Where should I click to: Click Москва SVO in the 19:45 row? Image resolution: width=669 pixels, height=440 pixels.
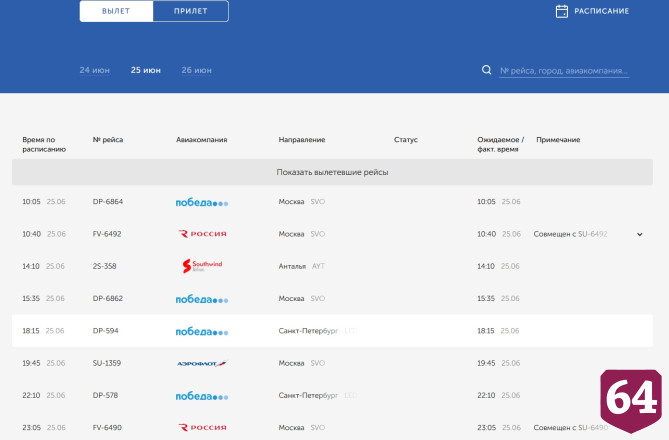click(302, 363)
